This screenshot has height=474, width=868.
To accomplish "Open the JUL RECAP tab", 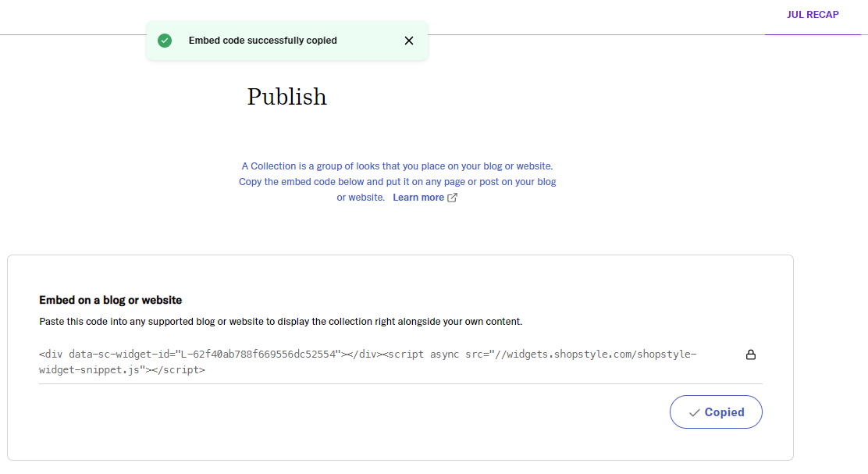I will (x=813, y=15).
